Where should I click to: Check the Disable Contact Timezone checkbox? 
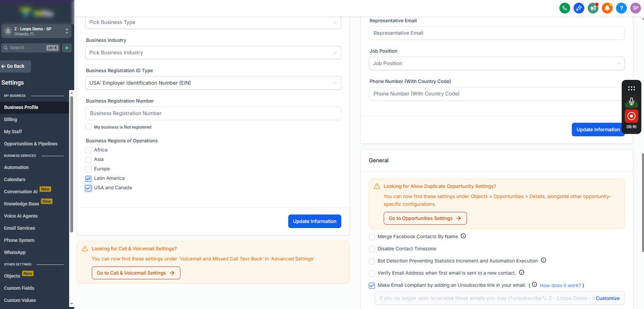(x=372, y=249)
